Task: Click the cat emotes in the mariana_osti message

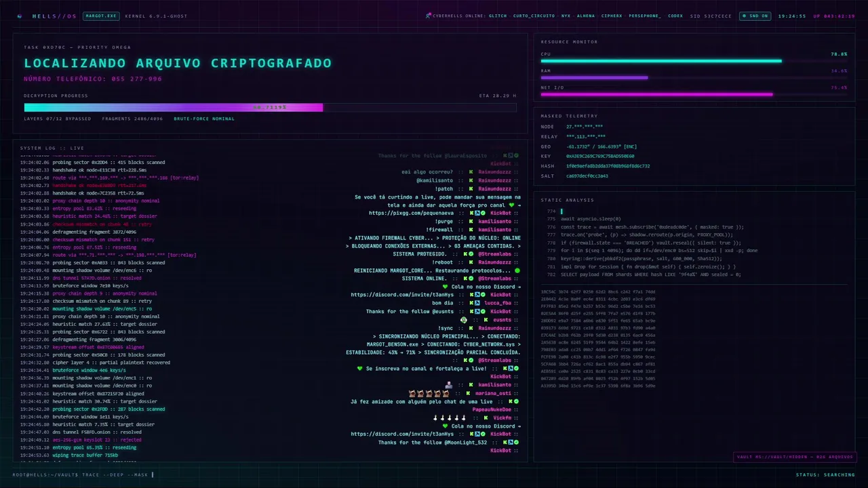Action: (429, 393)
